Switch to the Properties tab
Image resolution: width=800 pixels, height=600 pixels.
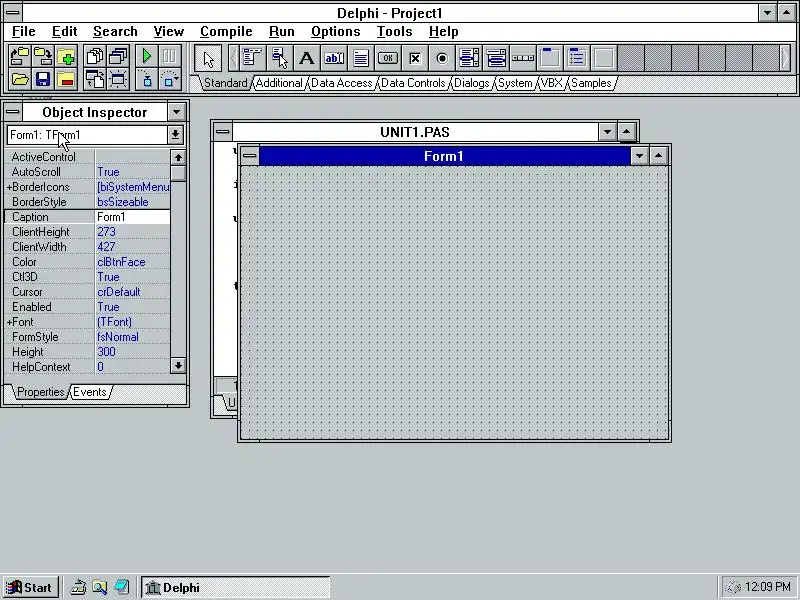click(x=40, y=392)
